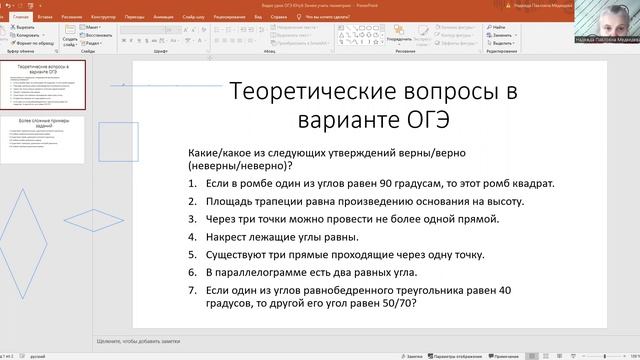640x360 pixels.
Task: Open the Анимация (Animations) tab
Action: (163, 17)
